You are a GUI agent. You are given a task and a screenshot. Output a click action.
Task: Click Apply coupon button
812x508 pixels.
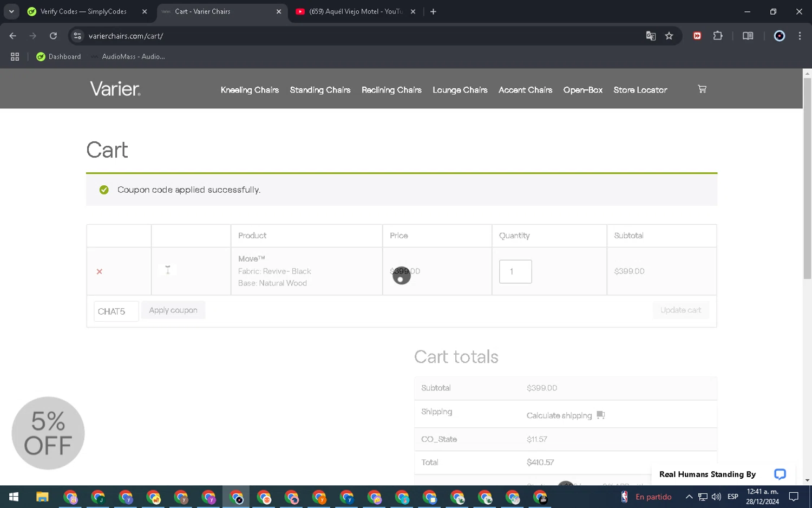coord(173,310)
